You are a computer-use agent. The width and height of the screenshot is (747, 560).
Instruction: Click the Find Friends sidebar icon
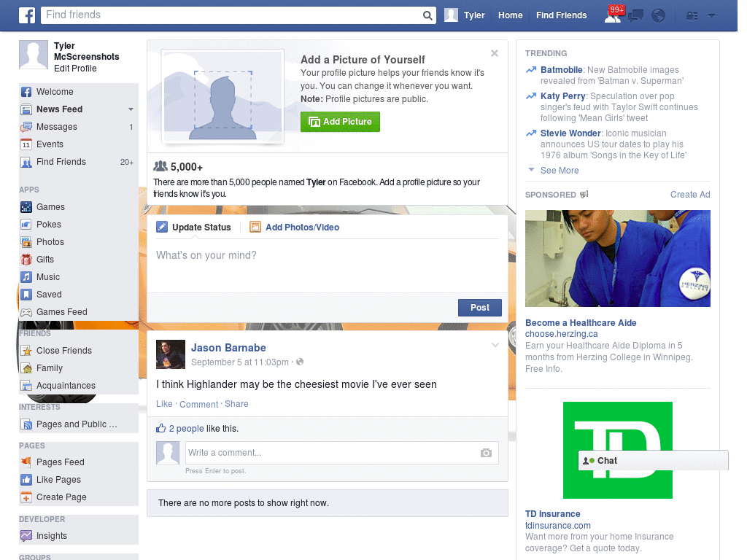(x=26, y=163)
